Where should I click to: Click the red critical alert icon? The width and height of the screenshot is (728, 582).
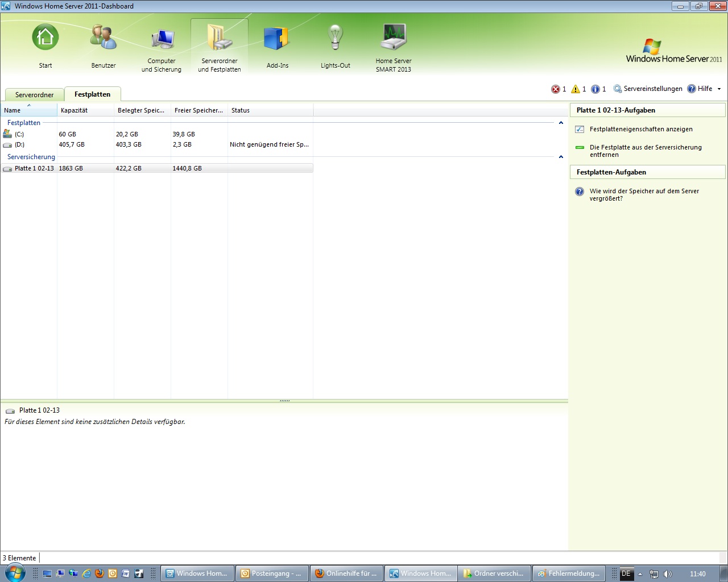(556, 89)
